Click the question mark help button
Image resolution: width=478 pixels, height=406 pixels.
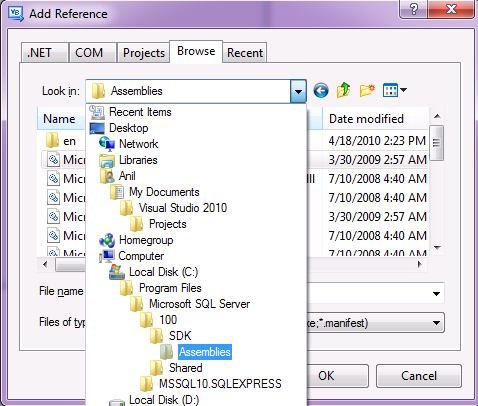point(413,9)
